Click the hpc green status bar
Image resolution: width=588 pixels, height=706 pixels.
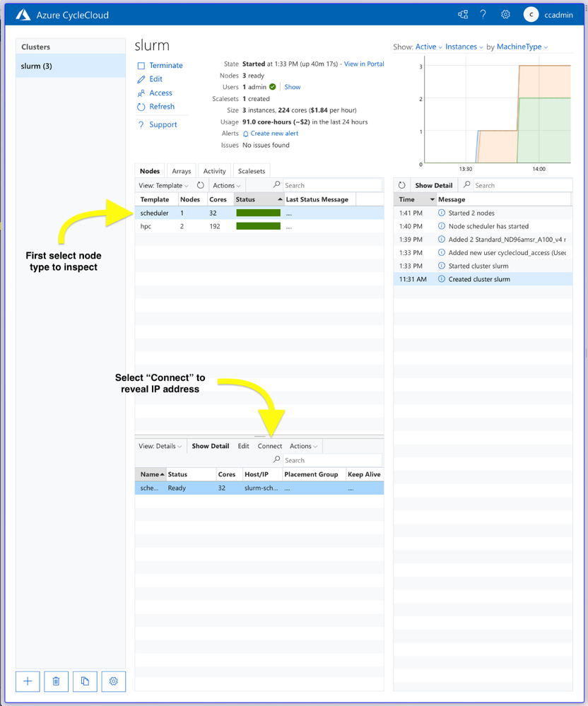click(259, 226)
